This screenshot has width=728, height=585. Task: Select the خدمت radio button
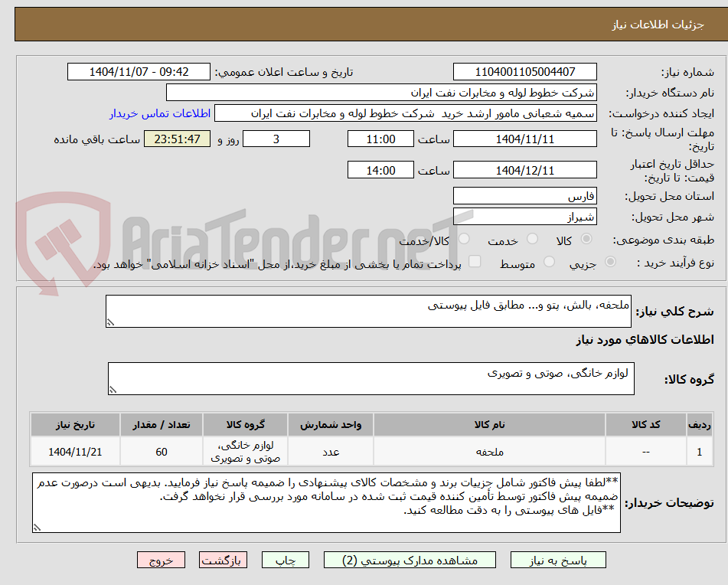click(x=533, y=239)
